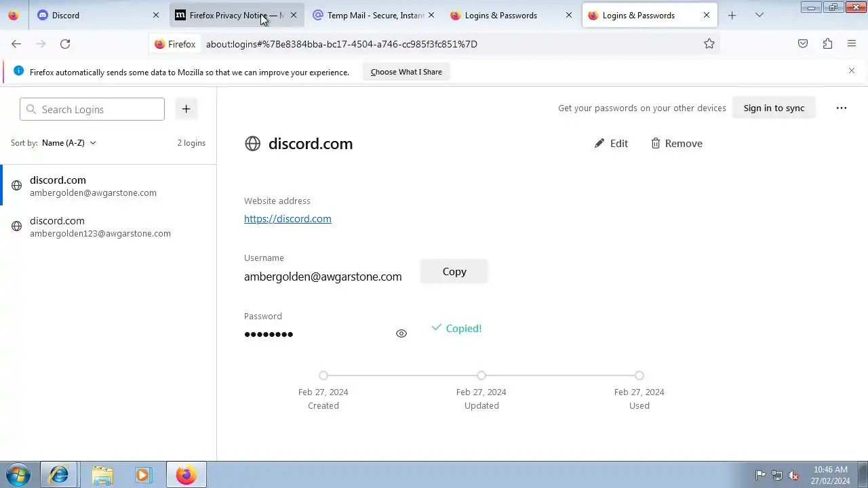Switch to Firefox Privacy Notice tab
Image resolution: width=868 pixels, height=488 pixels.
236,15
